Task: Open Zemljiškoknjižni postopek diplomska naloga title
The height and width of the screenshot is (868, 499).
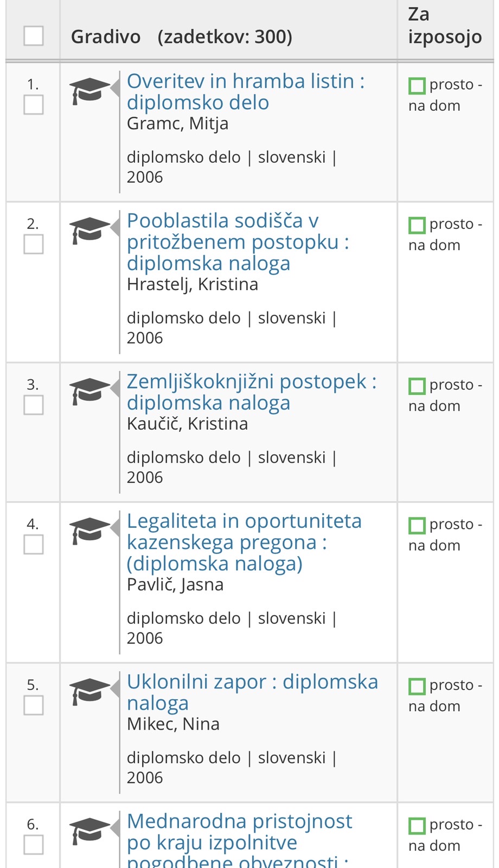Action: [251, 392]
